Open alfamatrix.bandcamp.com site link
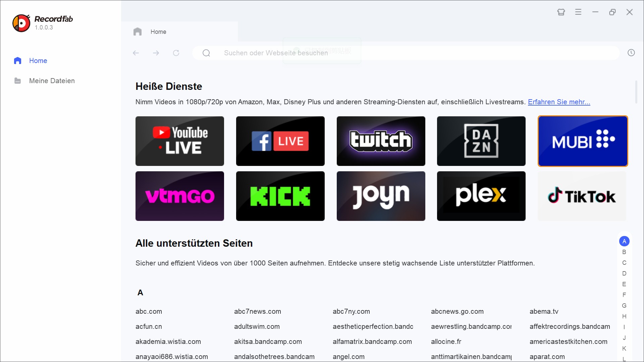 [372, 342]
